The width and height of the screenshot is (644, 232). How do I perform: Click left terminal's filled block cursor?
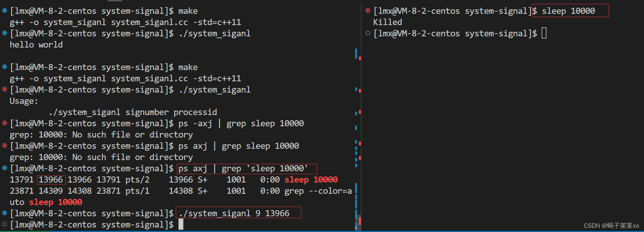point(181,224)
